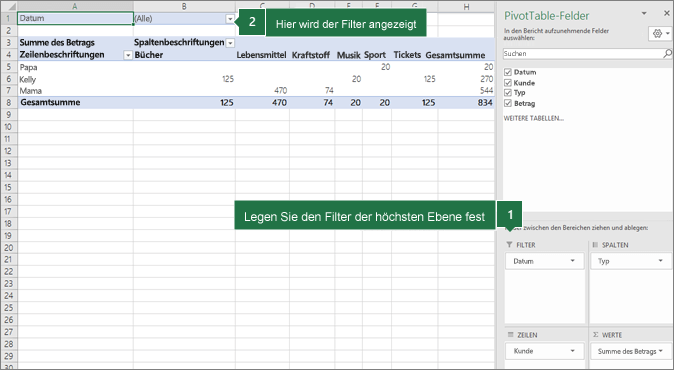Click the search magnifier in fields pane
Image resolution: width=674 pixels, height=370 pixels.
pos(667,53)
